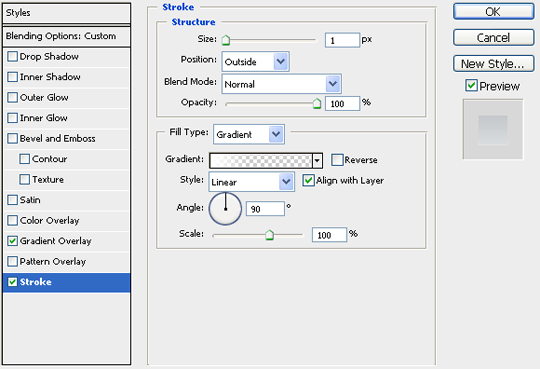
Task: Enable the Inner Shadow checkbox
Action: pyautogui.click(x=12, y=77)
